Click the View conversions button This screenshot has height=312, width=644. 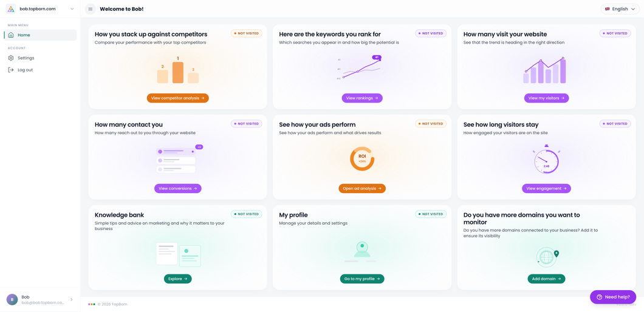coord(178,188)
